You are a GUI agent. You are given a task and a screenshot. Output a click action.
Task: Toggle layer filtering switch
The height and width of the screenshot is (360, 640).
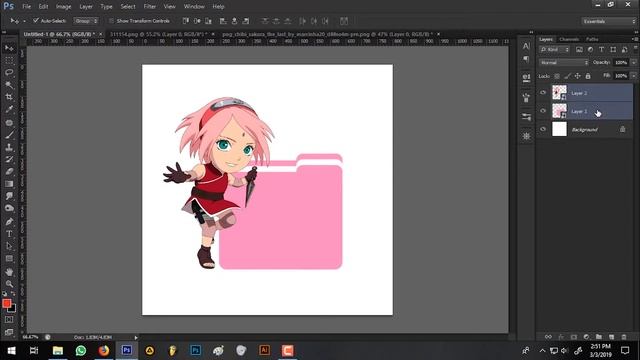[x=635, y=48]
